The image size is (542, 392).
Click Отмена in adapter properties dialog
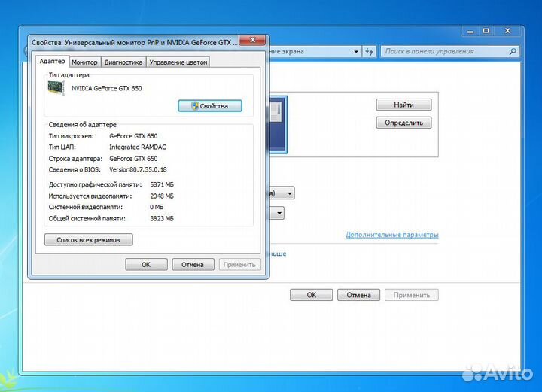coord(193,265)
